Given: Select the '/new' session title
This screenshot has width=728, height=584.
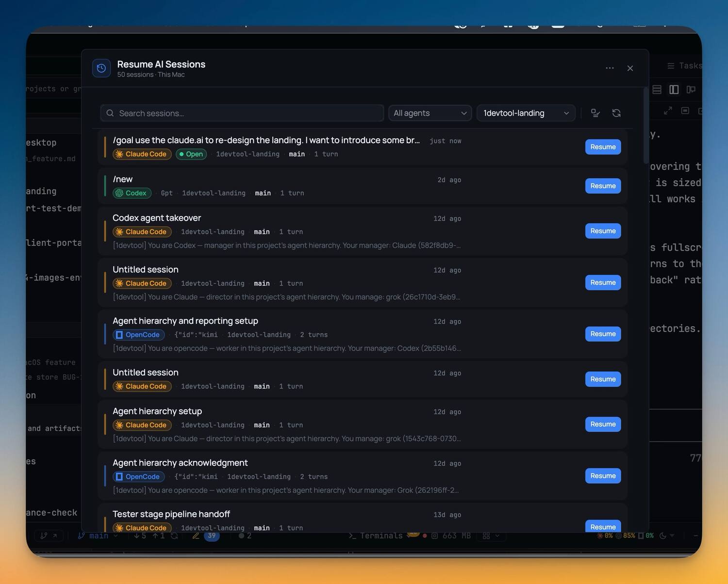Looking at the screenshot, I should click(123, 179).
